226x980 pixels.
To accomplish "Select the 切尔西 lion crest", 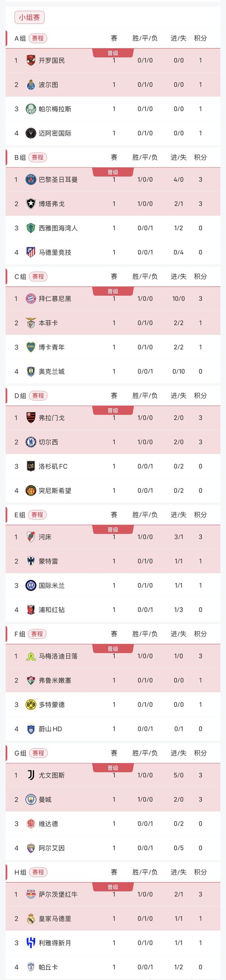I will [x=31, y=443].
